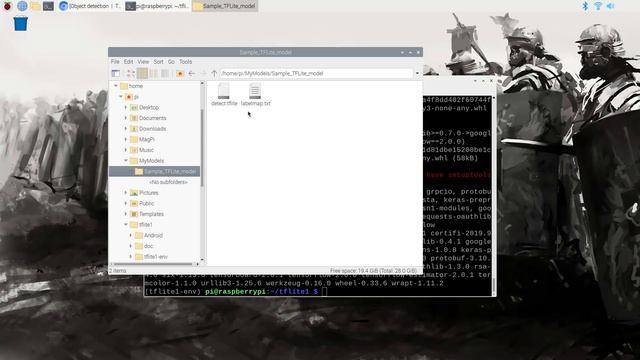Open the file manager launcher in taskbar
This screenshot has width=640, height=360.
pos(35,6)
